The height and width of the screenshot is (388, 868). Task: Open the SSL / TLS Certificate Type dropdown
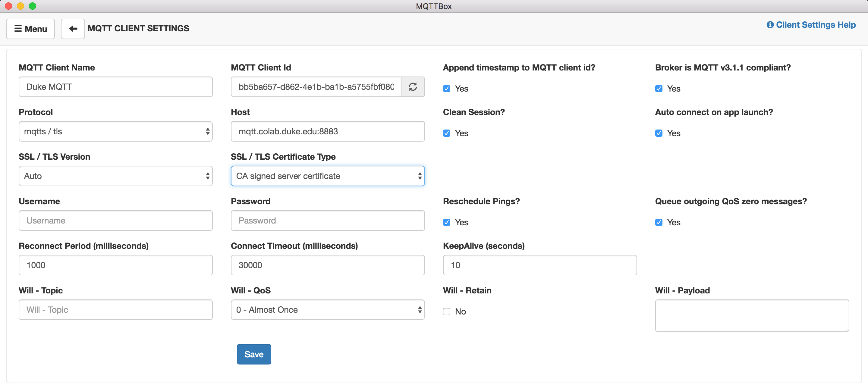[x=327, y=176]
